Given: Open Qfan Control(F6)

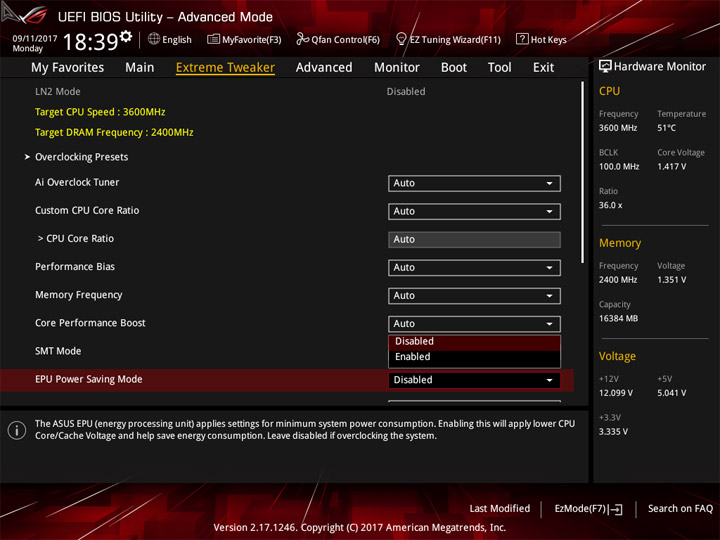Looking at the screenshot, I should 338,39.
